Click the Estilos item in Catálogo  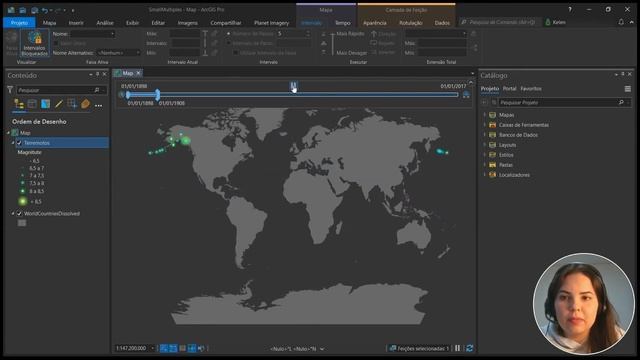506,155
